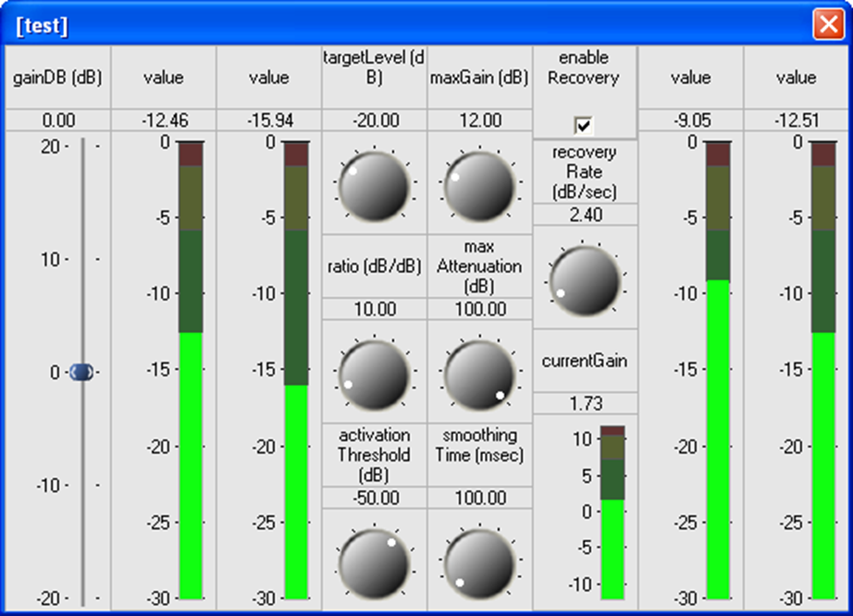Click the level meter reading -9.05
The width and height of the screenshot is (853, 616).
(718, 370)
